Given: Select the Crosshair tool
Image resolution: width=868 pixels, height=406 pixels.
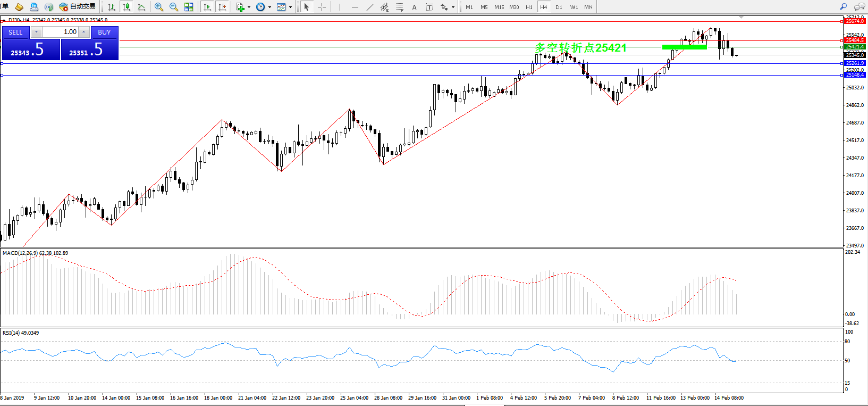Looking at the screenshot, I should (322, 7).
